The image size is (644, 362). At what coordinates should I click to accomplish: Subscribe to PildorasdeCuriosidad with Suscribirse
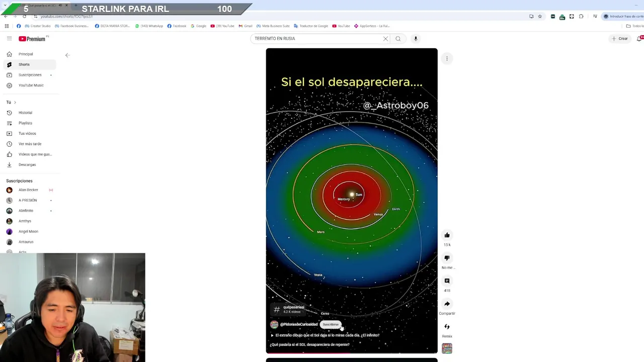pyautogui.click(x=331, y=325)
